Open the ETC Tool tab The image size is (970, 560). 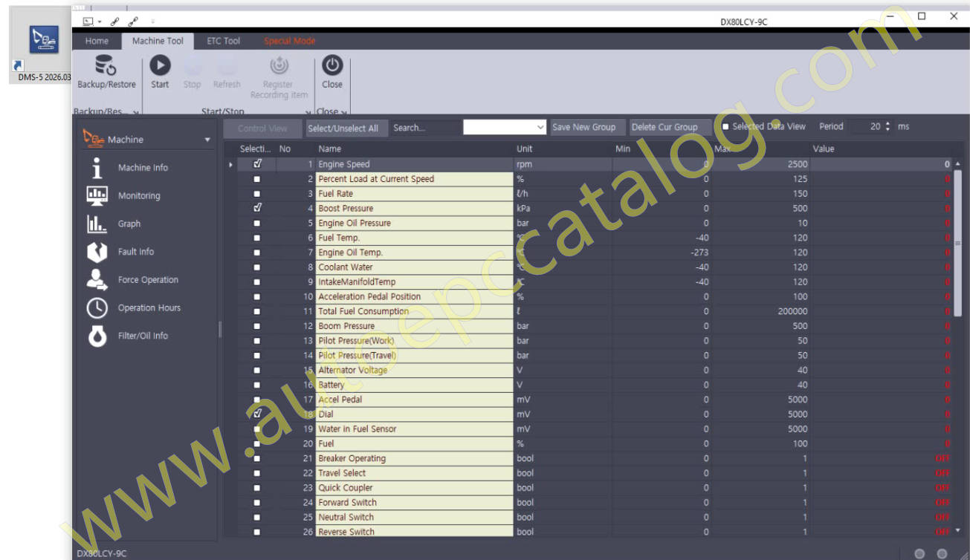[x=223, y=41]
